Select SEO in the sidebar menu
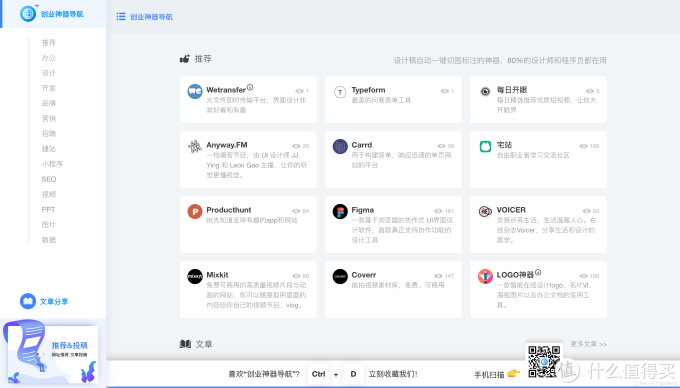Screen dimensions: 680x388 [49, 179]
